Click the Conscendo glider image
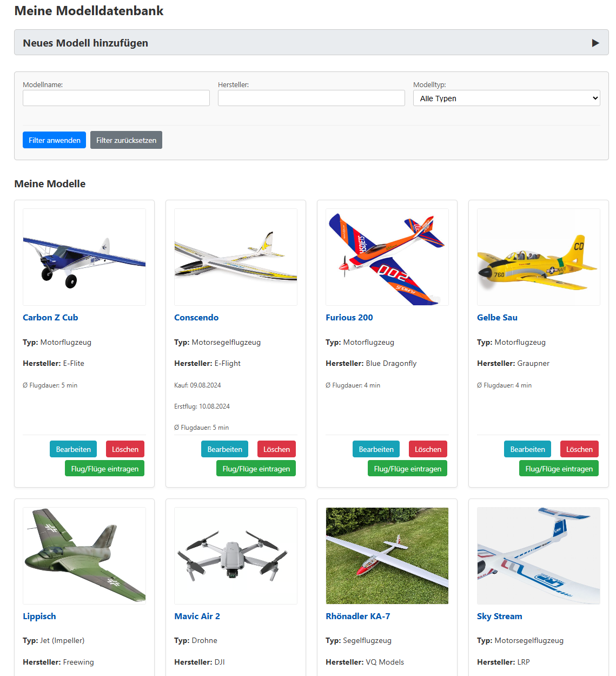Image resolution: width=616 pixels, height=676 pixels. (x=236, y=257)
